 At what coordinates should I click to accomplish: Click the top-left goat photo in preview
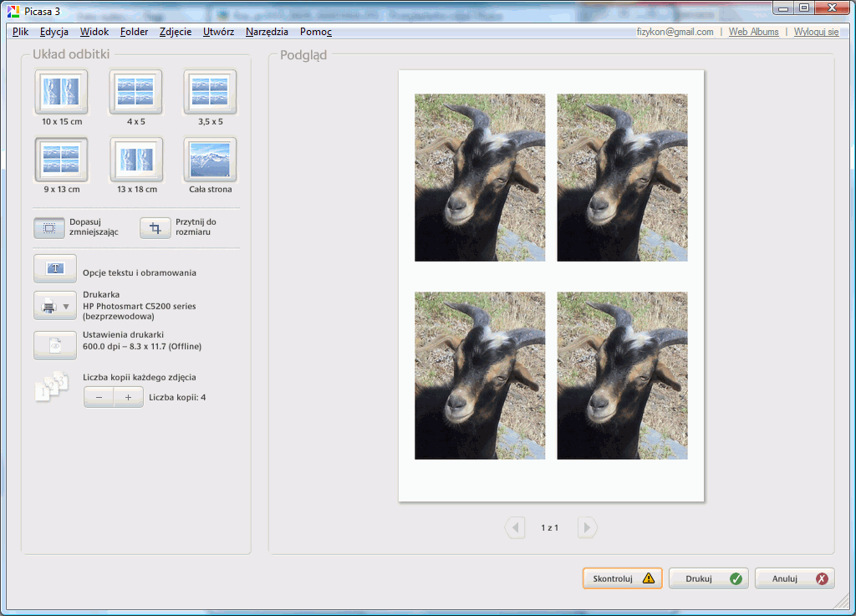[x=480, y=177]
